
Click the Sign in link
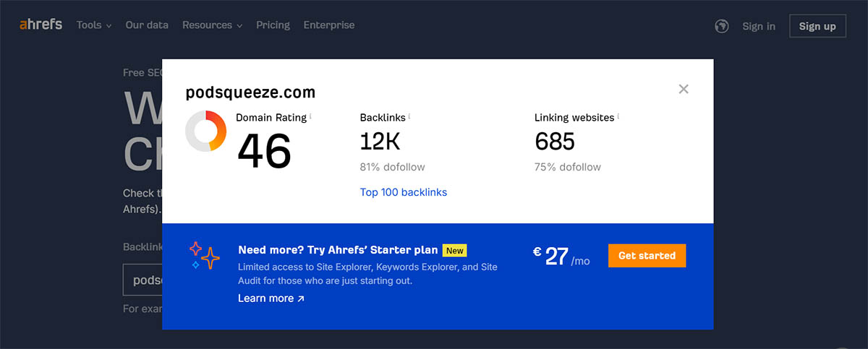(x=758, y=26)
